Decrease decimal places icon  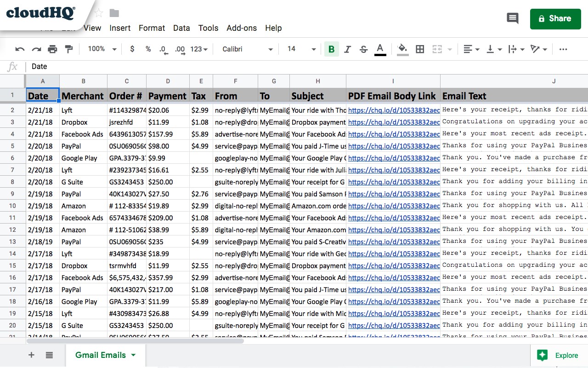pos(163,49)
